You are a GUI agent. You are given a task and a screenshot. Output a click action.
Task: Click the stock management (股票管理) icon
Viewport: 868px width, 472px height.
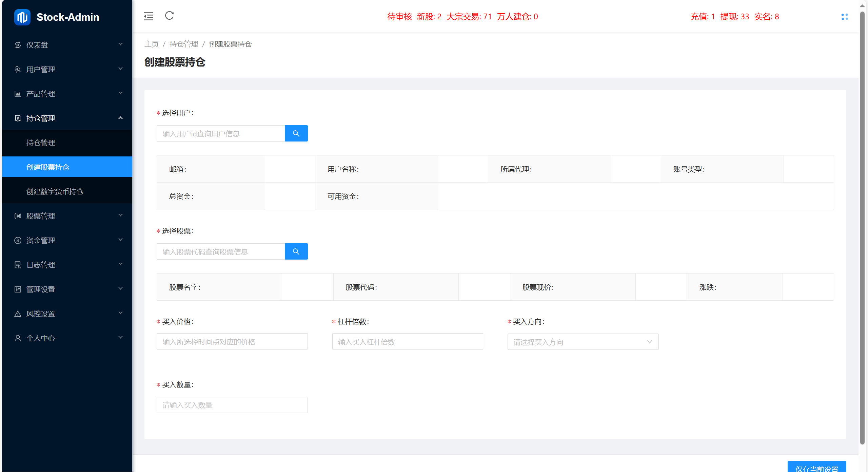coord(18,216)
